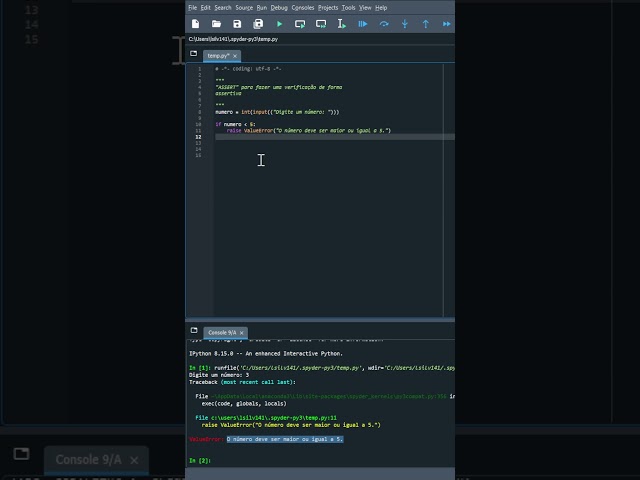
Task: Save all files from the toolbar
Action: (258, 24)
